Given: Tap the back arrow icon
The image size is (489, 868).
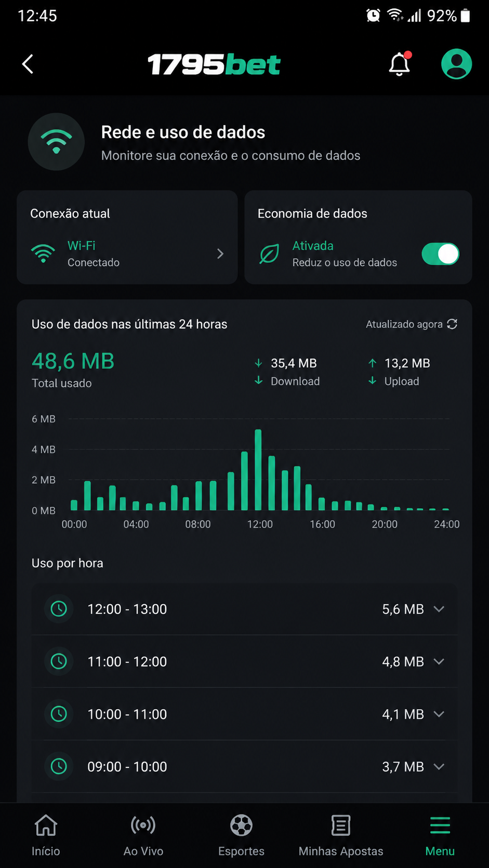Looking at the screenshot, I should pyautogui.click(x=28, y=64).
